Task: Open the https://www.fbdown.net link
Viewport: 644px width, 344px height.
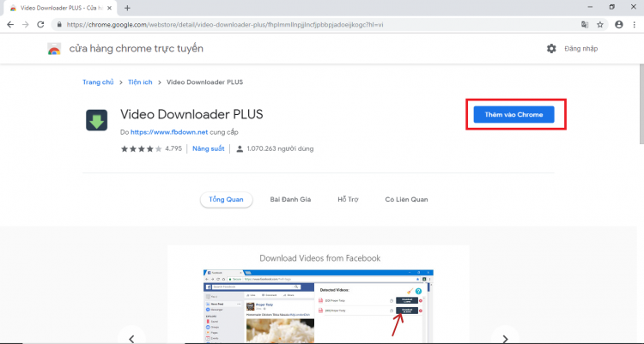Action: point(169,132)
